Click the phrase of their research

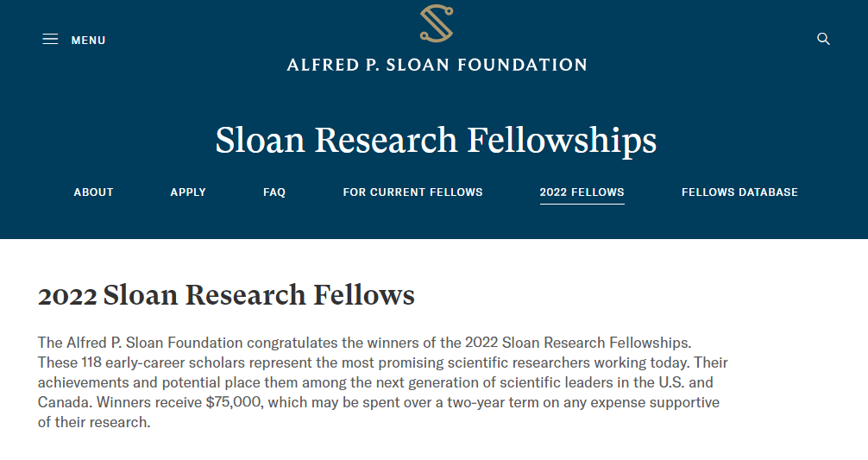[x=93, y=422]
